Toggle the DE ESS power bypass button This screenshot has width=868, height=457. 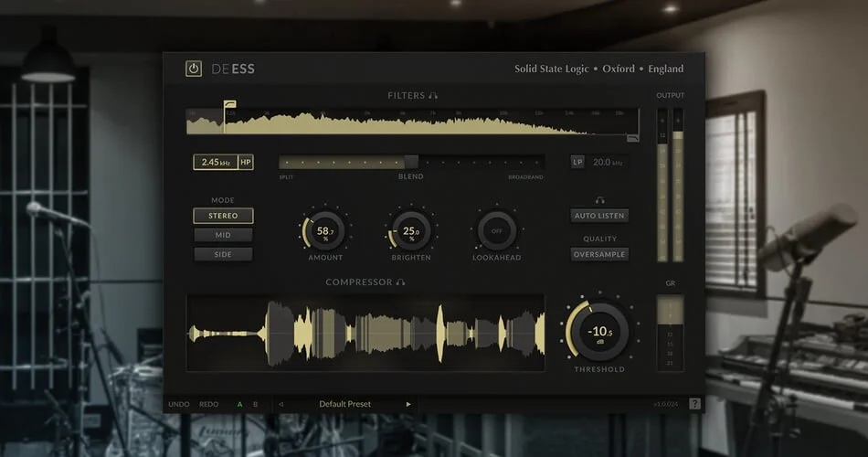[x=193, y=69]
